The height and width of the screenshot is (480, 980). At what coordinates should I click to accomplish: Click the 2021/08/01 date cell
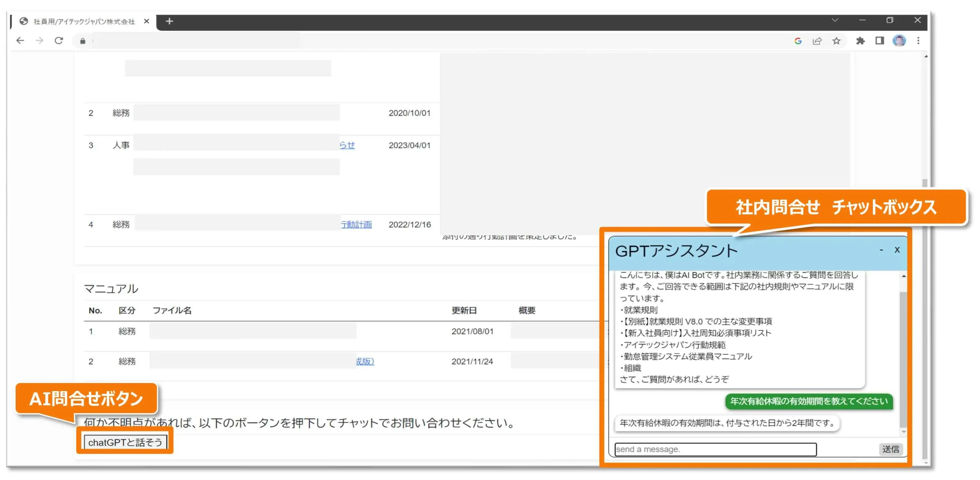(x=472, y=331)
